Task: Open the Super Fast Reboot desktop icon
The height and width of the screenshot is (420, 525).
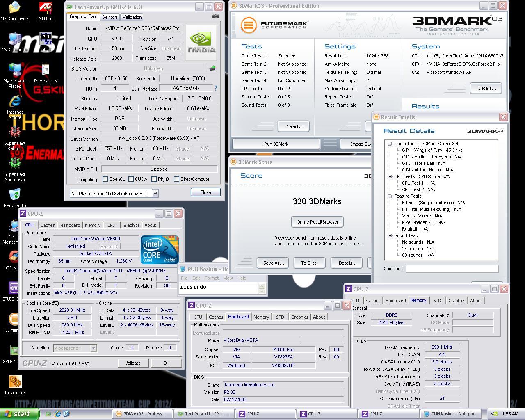Action: (15, 138)
